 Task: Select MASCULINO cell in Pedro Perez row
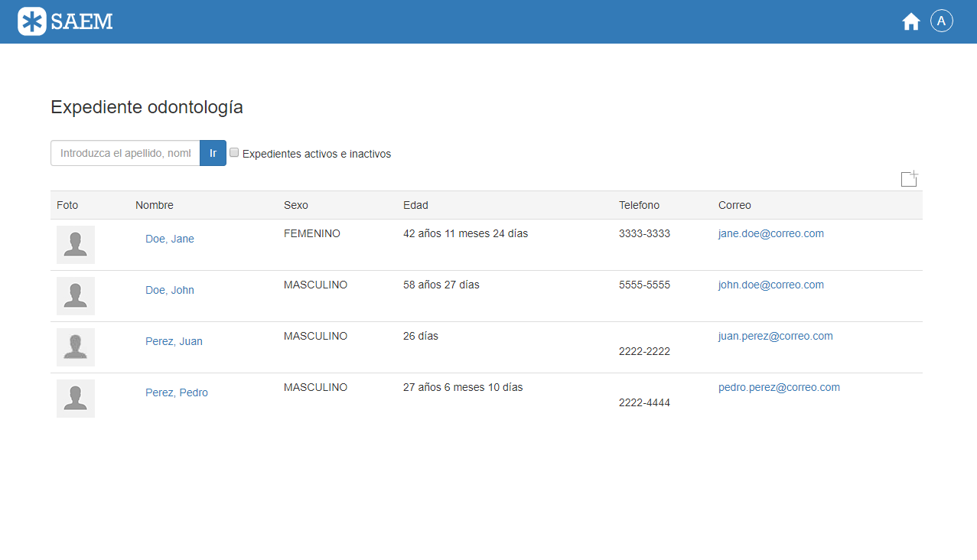coord(315,387)
